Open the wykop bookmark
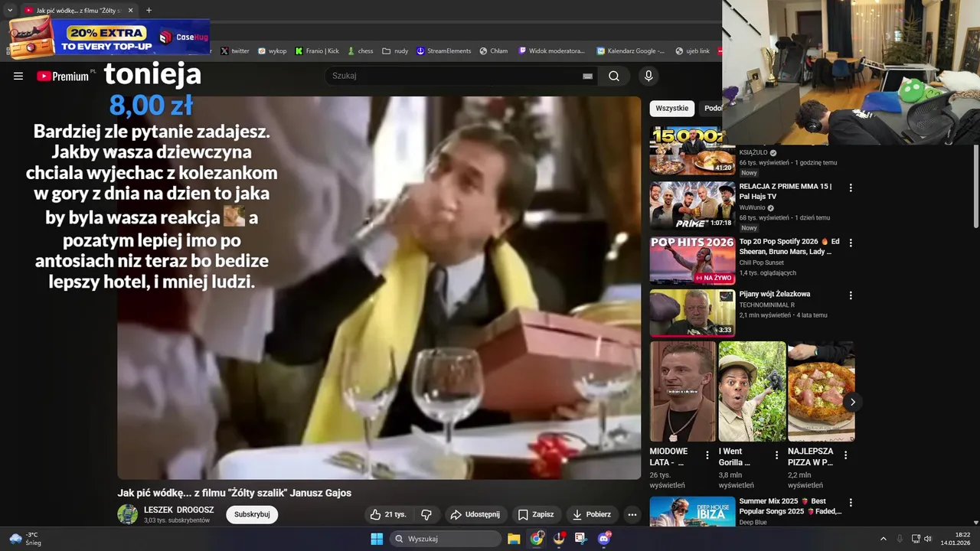Screen dimensions: 980x551 click(x=273, y=51)
